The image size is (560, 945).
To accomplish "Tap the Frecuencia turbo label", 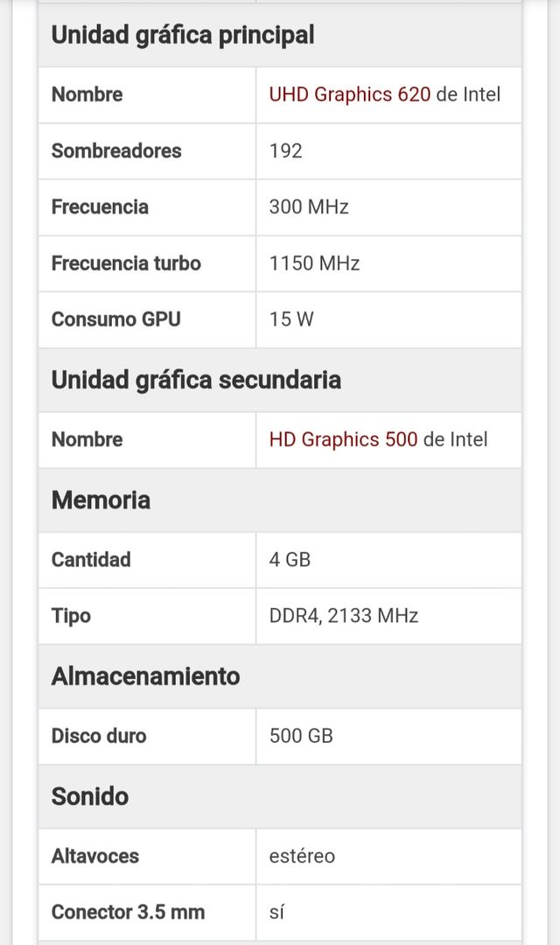I will click(126, 263).
